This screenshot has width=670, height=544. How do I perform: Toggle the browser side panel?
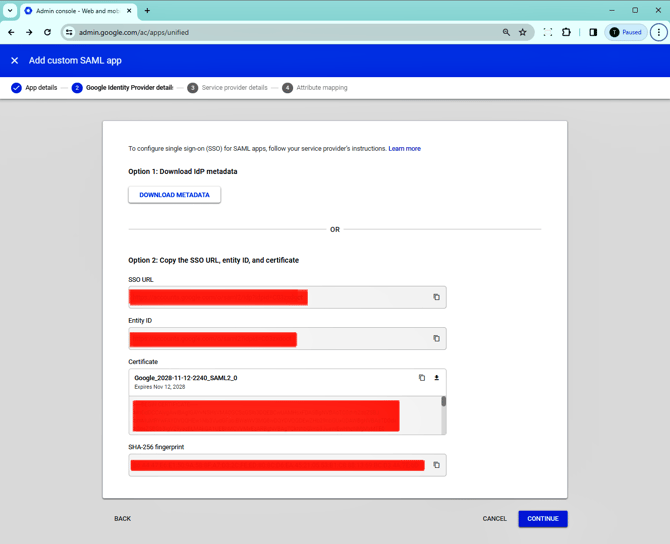click(593, 32)
